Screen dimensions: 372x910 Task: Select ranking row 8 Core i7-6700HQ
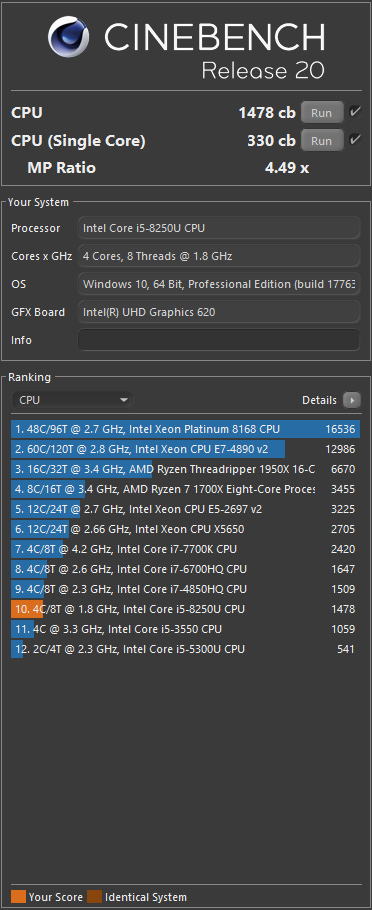(x=186, y=569)
